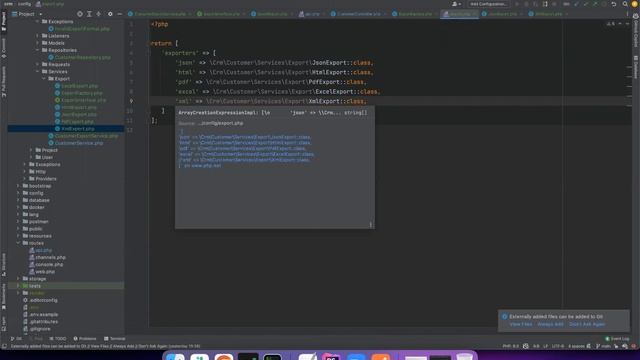Click Don't Ask Again link in notification
Screen dimensions: 640x360
587,324
